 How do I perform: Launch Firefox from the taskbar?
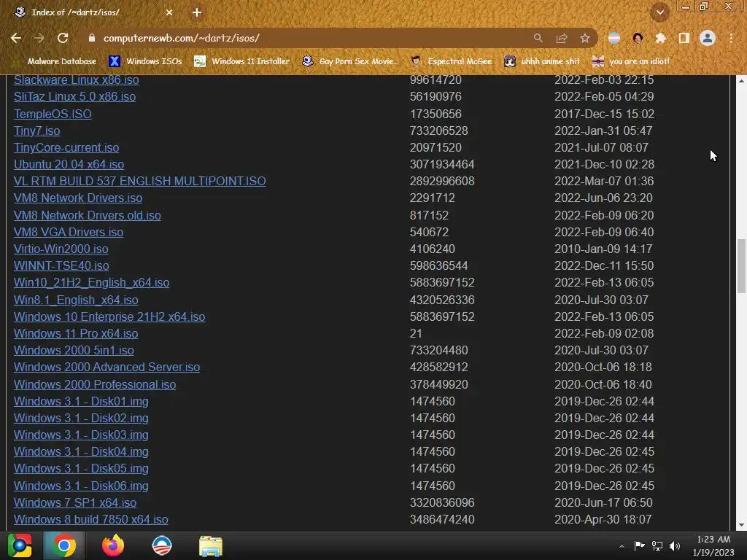[113, 545]
